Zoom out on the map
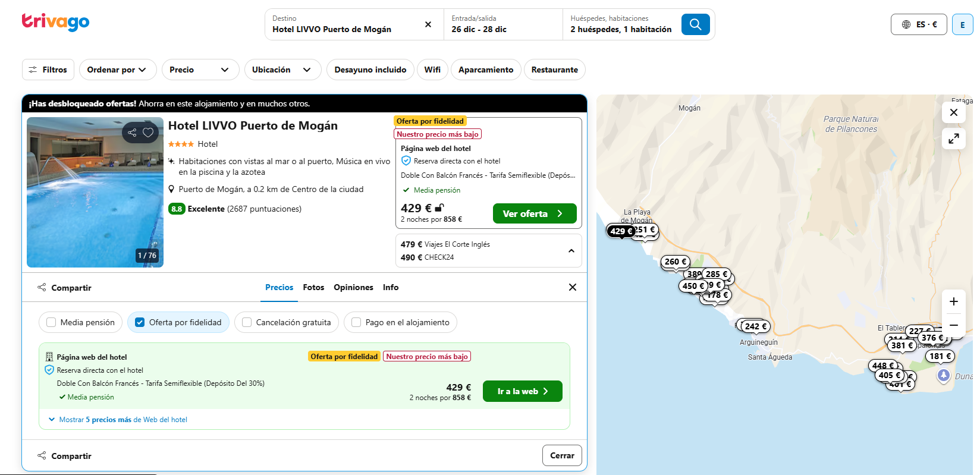Image resolution: width=980 pixels, height=475 pixels. click(x=954, y=325)
